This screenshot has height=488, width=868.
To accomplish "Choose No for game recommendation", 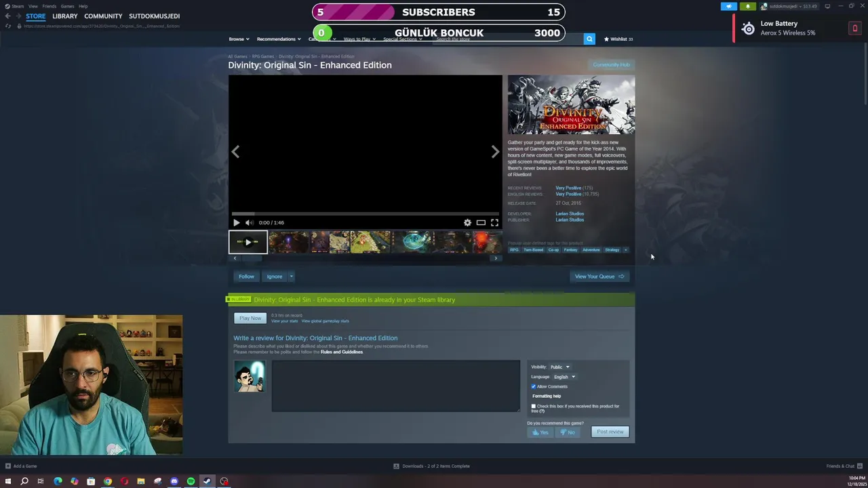I will 568,432.
